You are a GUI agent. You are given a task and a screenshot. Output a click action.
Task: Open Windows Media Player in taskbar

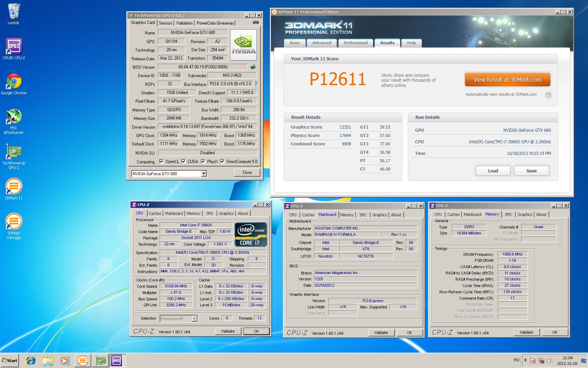pos(65,361)
